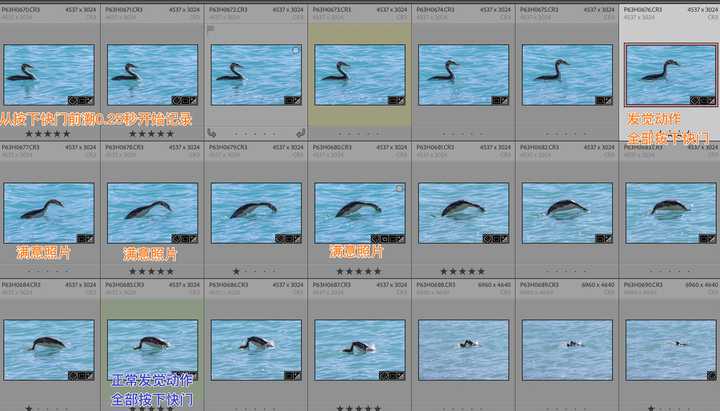Click the develop adjustments badge on P63H0677.CR3
The image size is (720, 411).
point(89,238)
